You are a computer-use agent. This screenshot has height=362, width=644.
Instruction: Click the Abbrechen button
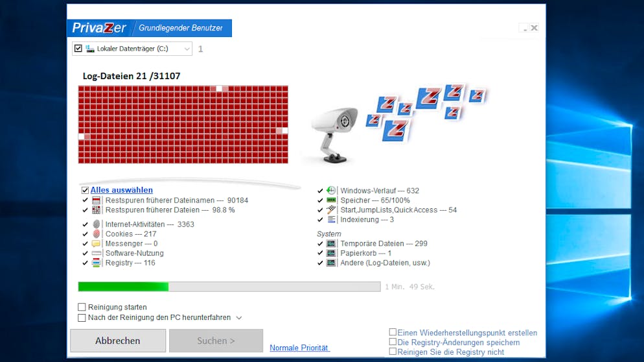pyautogui.click(x=118, y=341)
